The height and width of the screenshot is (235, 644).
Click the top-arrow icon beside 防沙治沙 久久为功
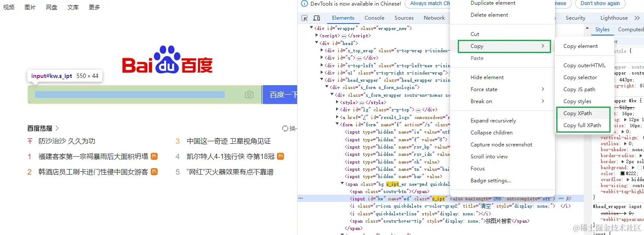[x=30, y=141]
